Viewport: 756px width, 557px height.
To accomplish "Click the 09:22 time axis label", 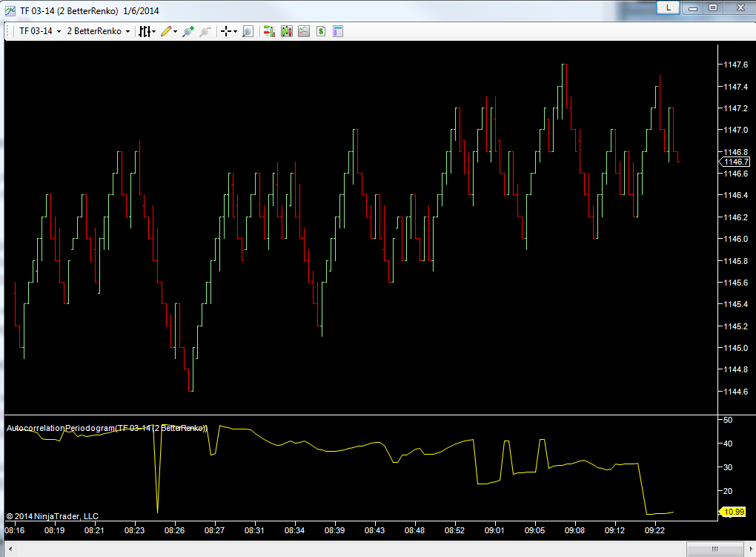I will 654,530.
